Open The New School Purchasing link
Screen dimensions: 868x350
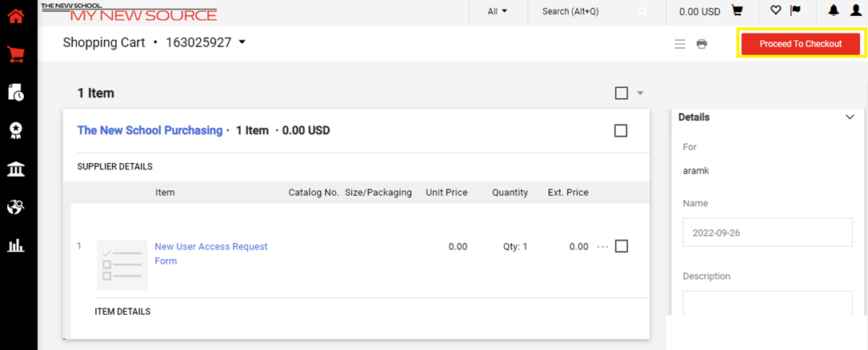(x=150, y=130)
